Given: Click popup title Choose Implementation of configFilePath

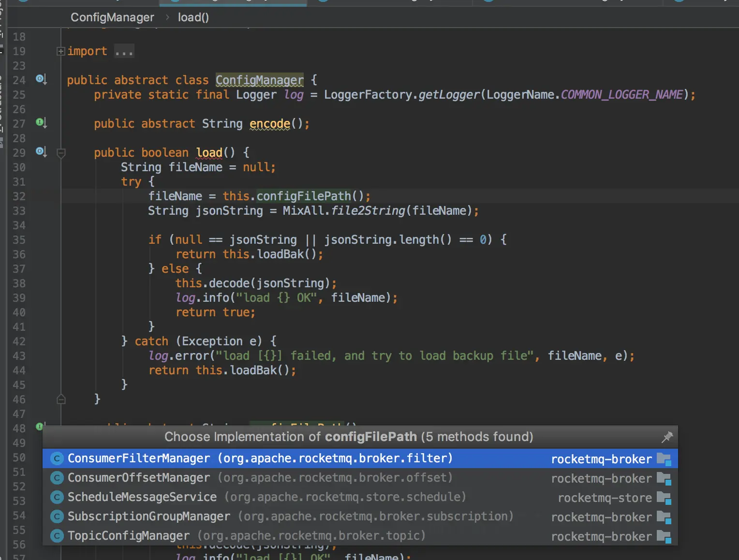Looking at the screenshot, I should [x=349, y=437].
